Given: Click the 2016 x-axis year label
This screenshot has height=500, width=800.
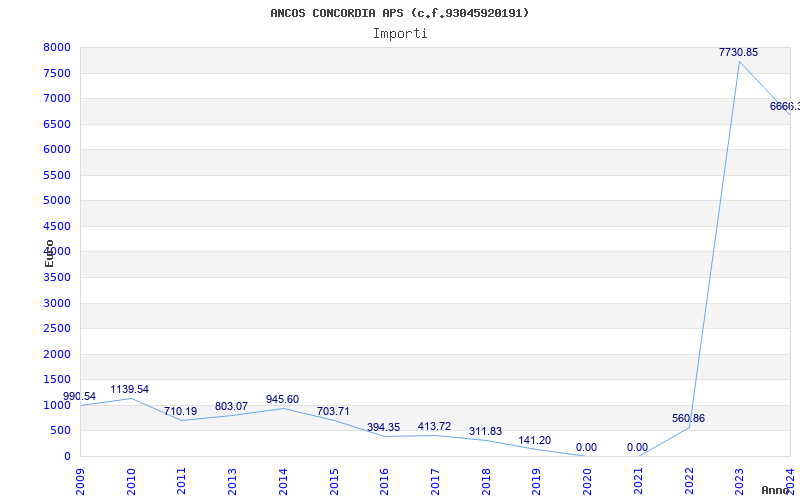Looking at the screenshot, I should (x=384, y=482).
